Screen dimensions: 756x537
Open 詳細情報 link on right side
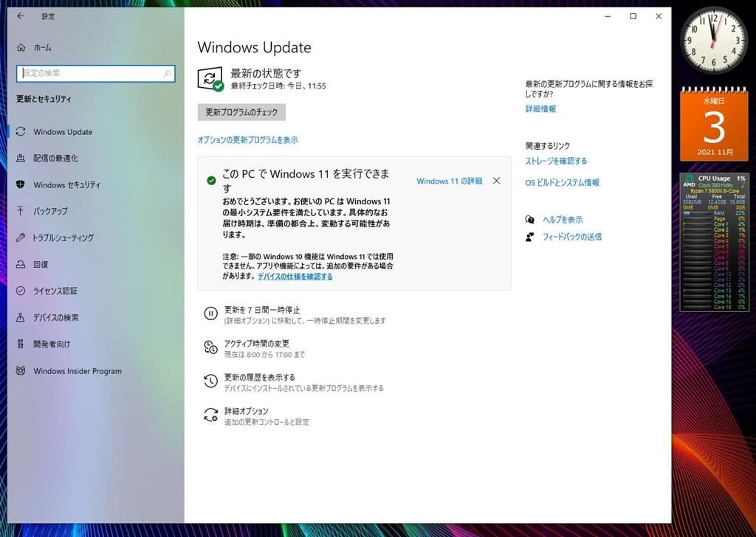[540, 109]
